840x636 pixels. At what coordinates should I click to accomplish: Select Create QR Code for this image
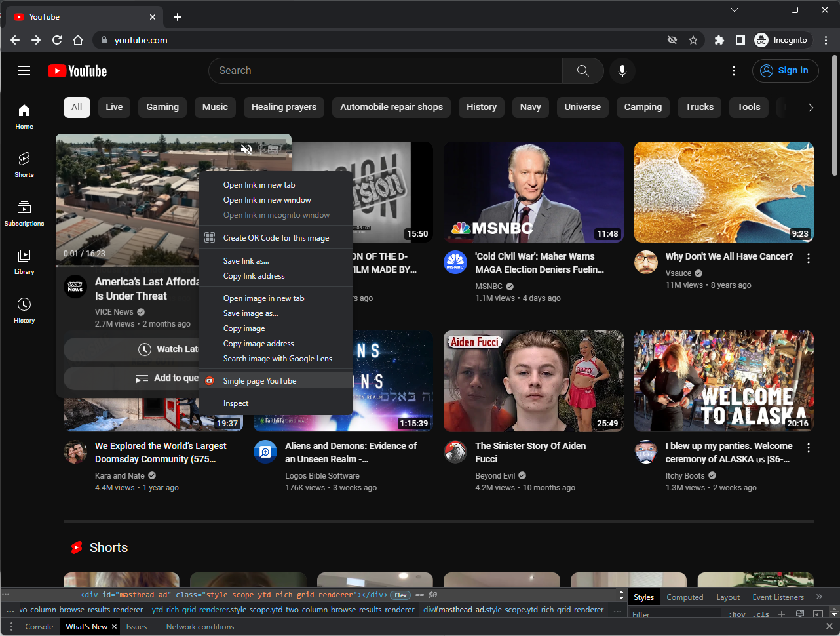pyautogui.click(x=276, y=238)
